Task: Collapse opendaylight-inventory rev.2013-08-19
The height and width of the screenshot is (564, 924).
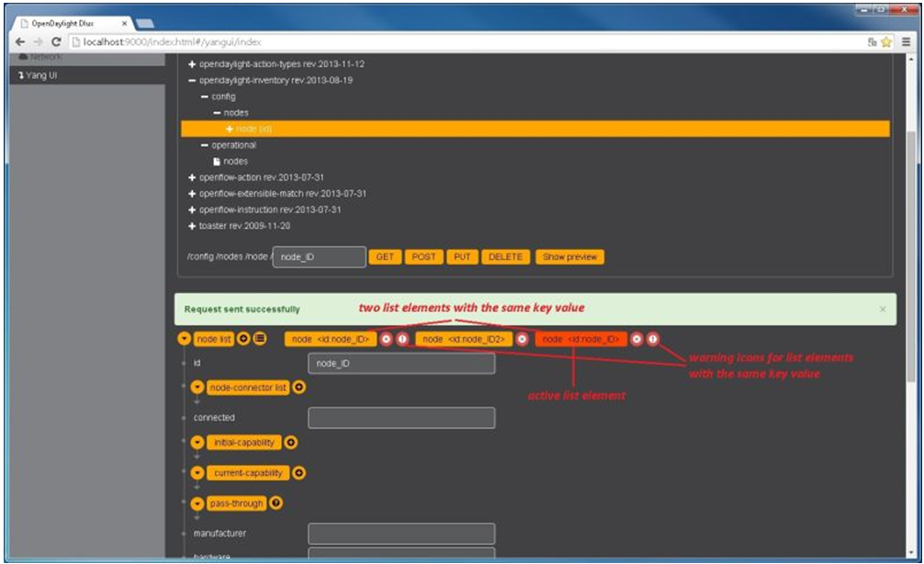Action: (x=192, y=80)
